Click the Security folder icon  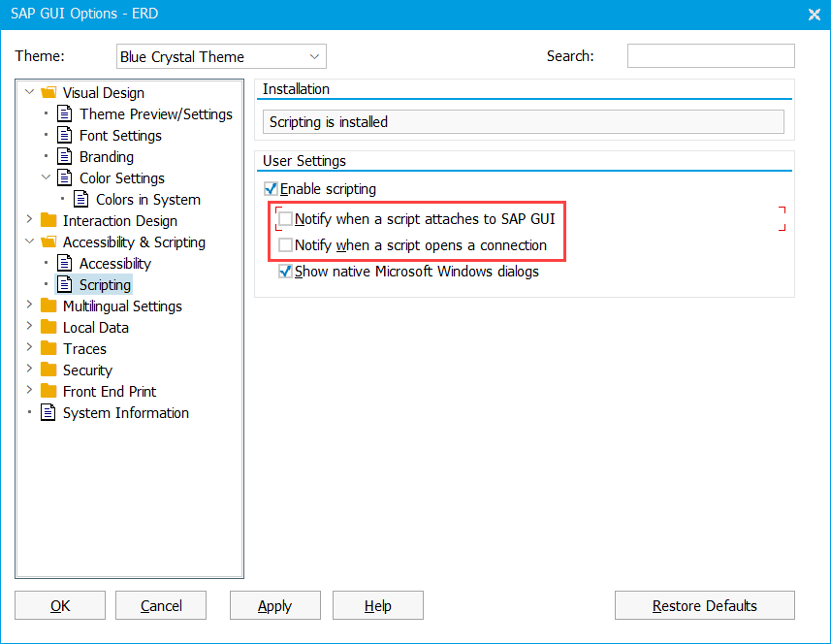click(48, 370)
